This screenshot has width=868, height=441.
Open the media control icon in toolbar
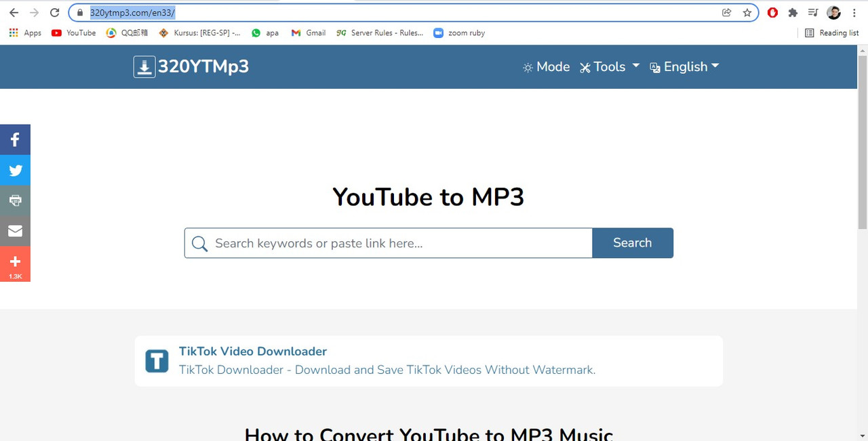pos(813,12)
